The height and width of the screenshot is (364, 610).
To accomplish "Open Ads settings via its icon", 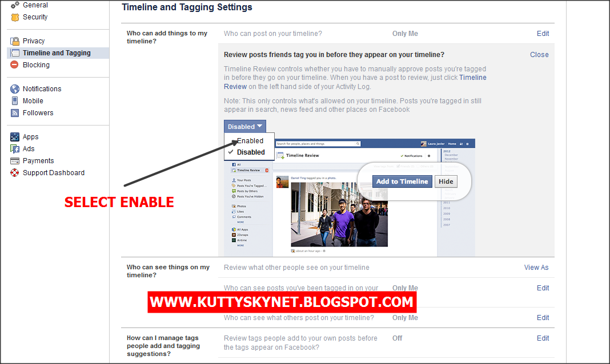I will [16, 148].
